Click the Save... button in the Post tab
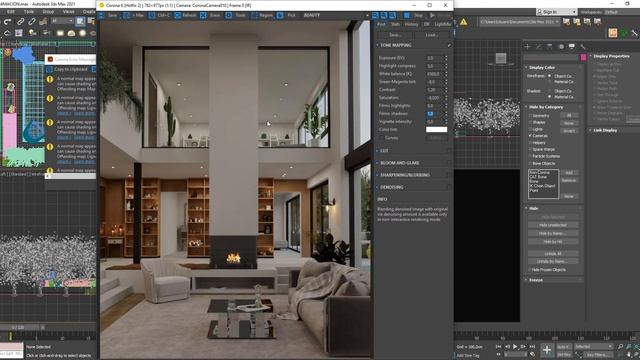Image resolution: width=640 pixels, height=360 pixels. 395,35
